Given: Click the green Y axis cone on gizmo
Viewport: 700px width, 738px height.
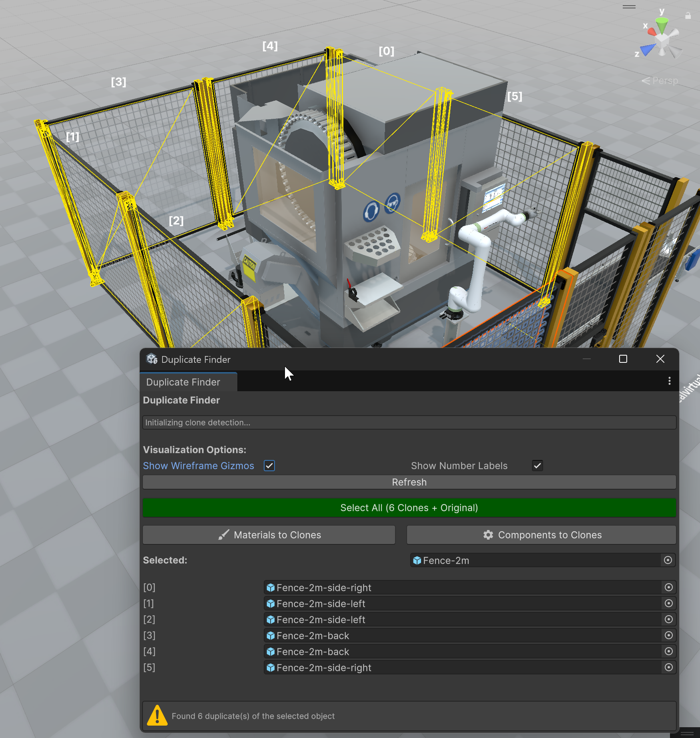Looking at the screenshot, I should click(662, 26).
